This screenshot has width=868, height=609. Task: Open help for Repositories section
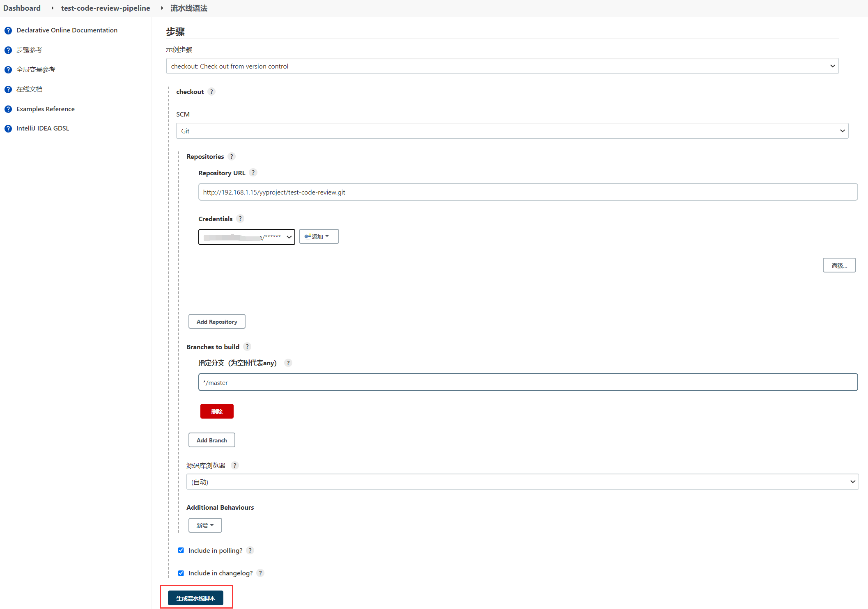pyautogui.click(x=232, y=156)
